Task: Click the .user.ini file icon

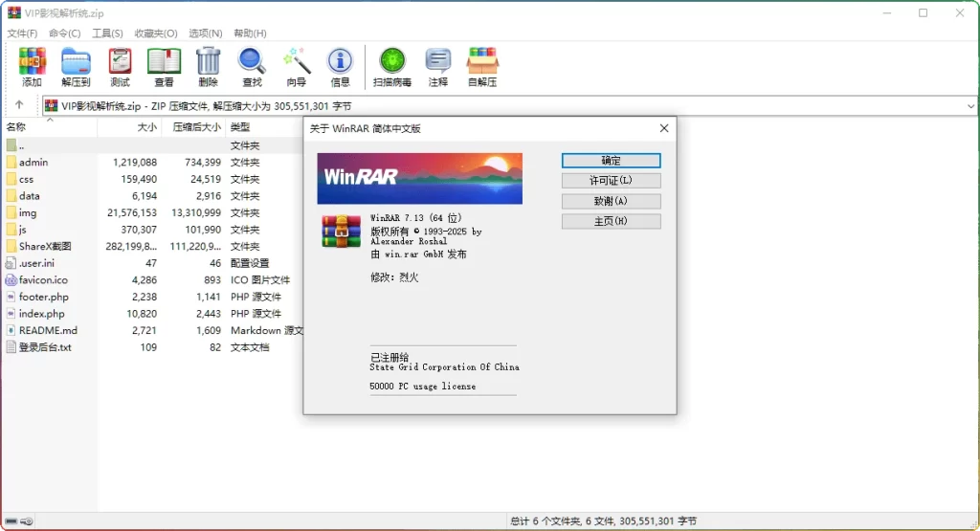Action: click(x=11, y=264)
